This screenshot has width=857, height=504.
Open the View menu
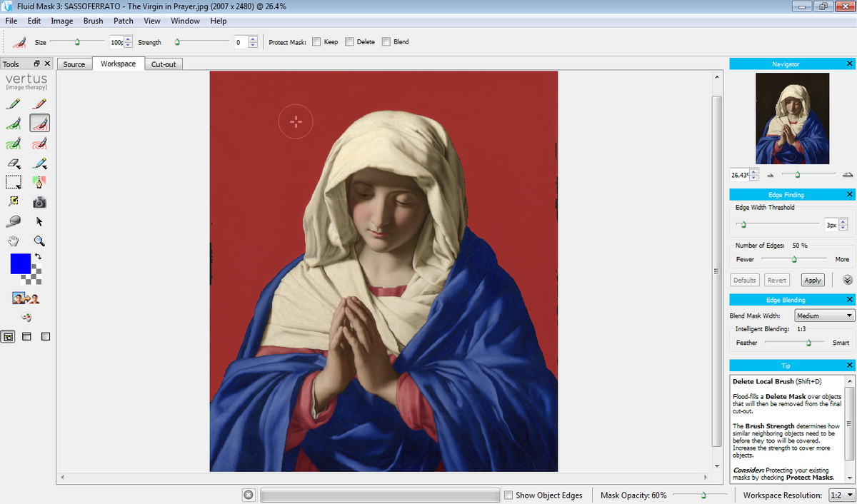(152, 21)
